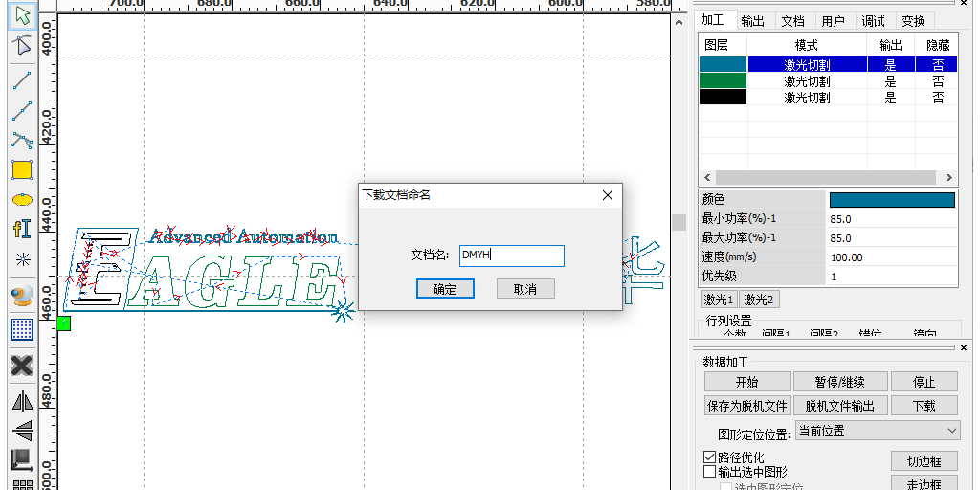Switch to the 输出 tab
The height and width of the screenshot is (490, 980).
pos(753,21)
